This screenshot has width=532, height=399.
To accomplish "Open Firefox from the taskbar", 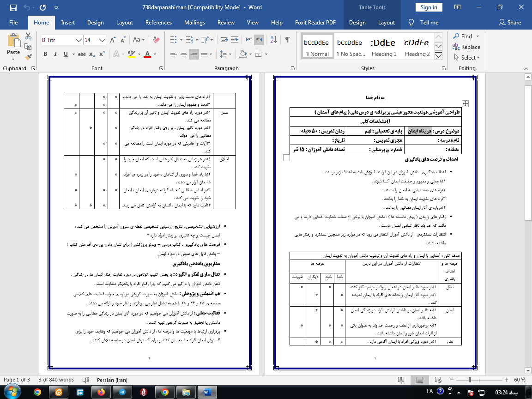I will [101, 392].
